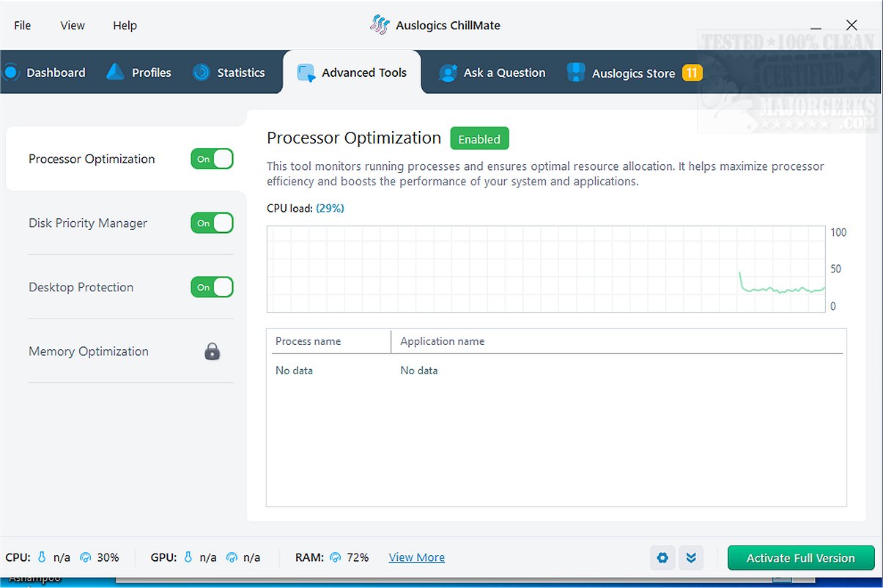Screen dimensions: 883x588
Task: Switch to the Dashboard tab
Action: pos(44,72)
